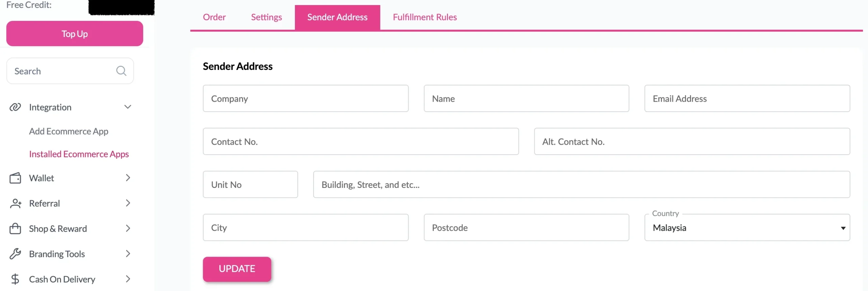Collapse the Integration menu chevron
Image resolution: width=868 pixels, height=291 pixels.
pos(127,107)
